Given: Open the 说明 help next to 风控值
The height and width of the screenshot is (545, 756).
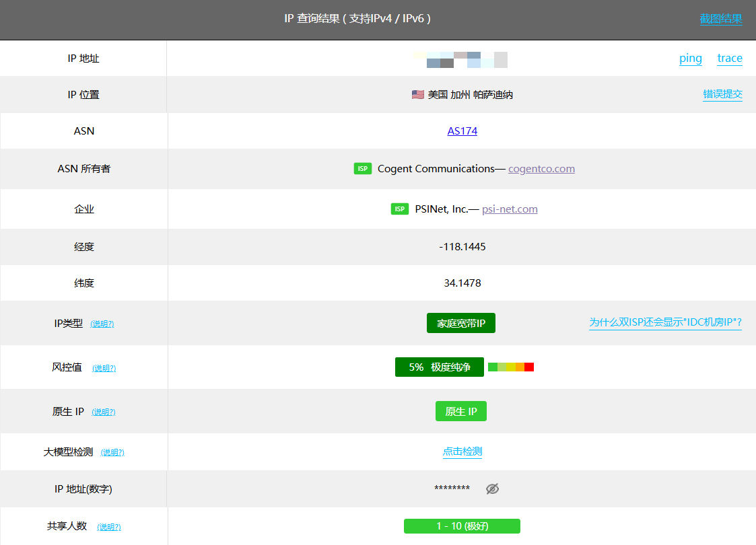Looking at the screenshot, I should (x=104, y=369).
